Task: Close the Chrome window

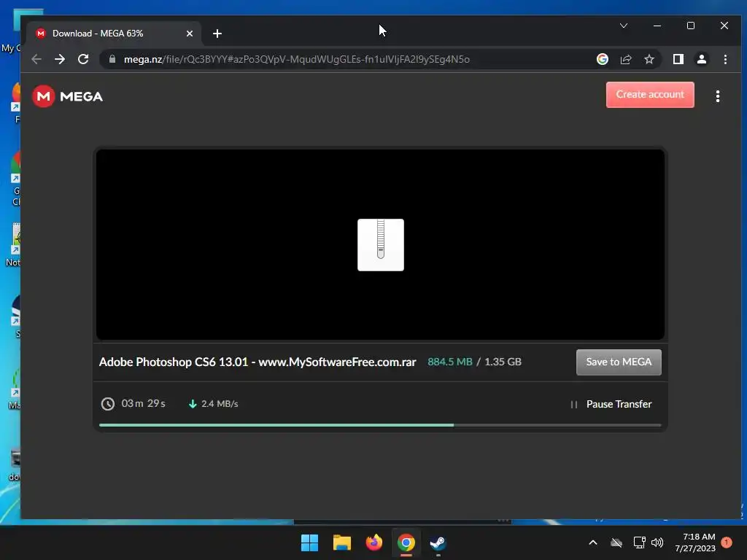Action: (x=724, y=26)
